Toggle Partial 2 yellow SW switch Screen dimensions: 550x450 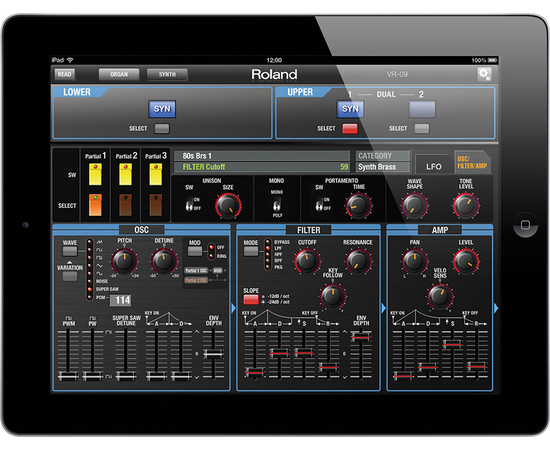pos(126,174)
